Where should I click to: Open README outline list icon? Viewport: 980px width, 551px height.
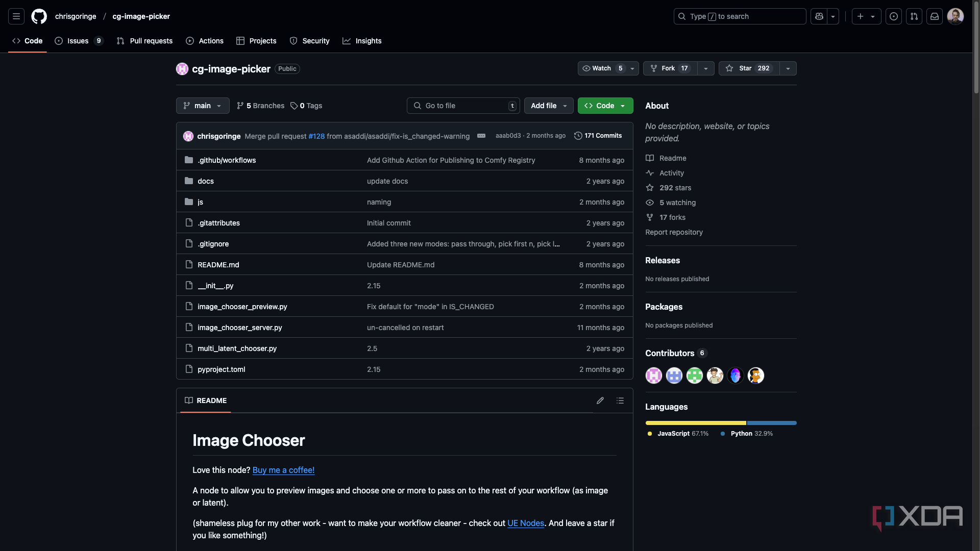coord(620,400)
